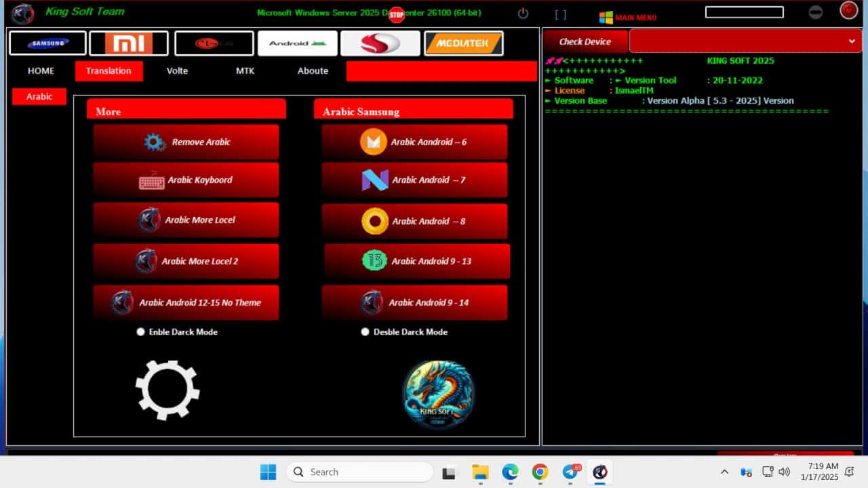Click the "KING SOFT 2025" log text

click(x=741, y=60)
